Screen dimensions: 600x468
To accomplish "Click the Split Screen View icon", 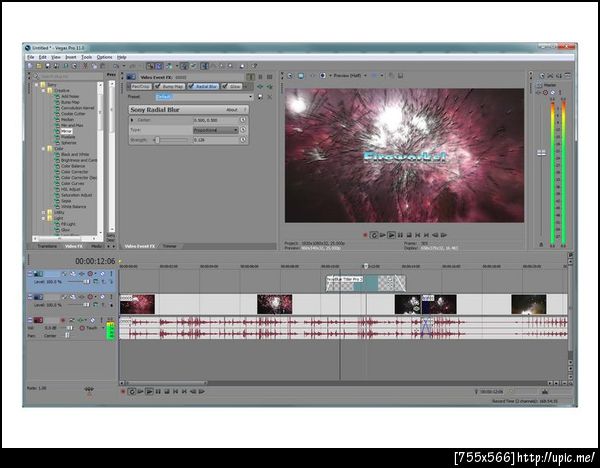I will coord(323,76).
